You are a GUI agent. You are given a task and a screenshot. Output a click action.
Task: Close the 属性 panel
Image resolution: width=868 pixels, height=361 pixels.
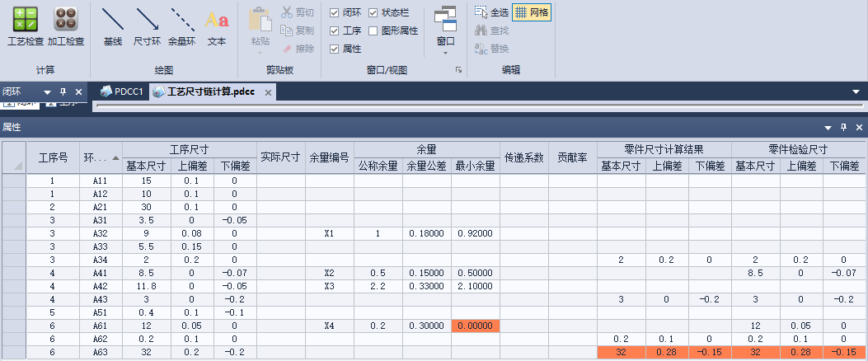[859, 128]
